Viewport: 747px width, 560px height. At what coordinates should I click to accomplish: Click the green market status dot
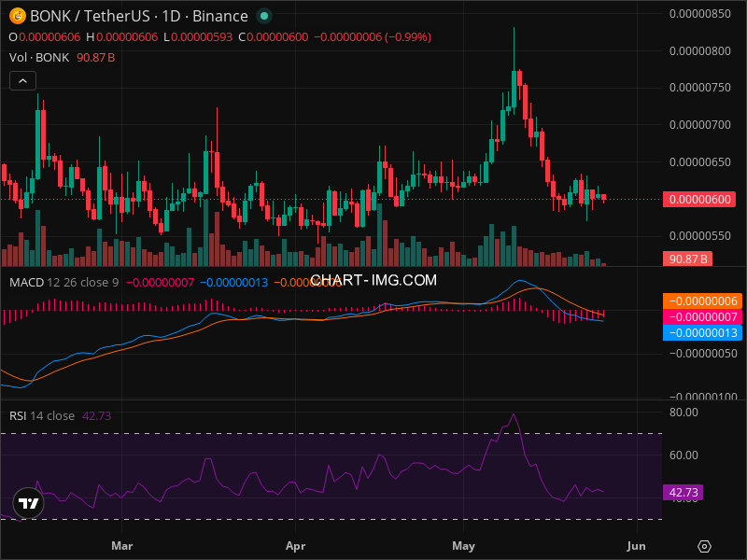click(264, 16)
